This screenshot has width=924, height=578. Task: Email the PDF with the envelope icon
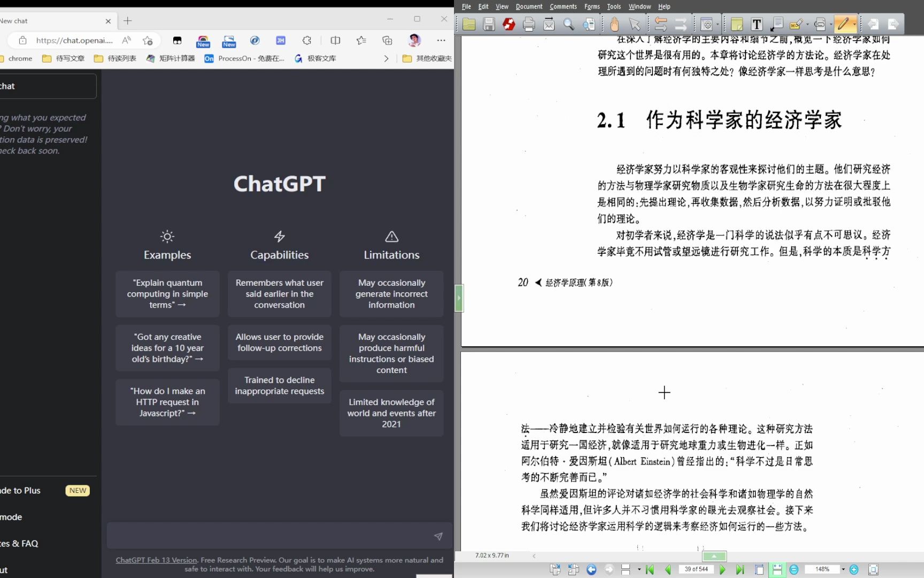pyautogui.click(x=549, y=24)
